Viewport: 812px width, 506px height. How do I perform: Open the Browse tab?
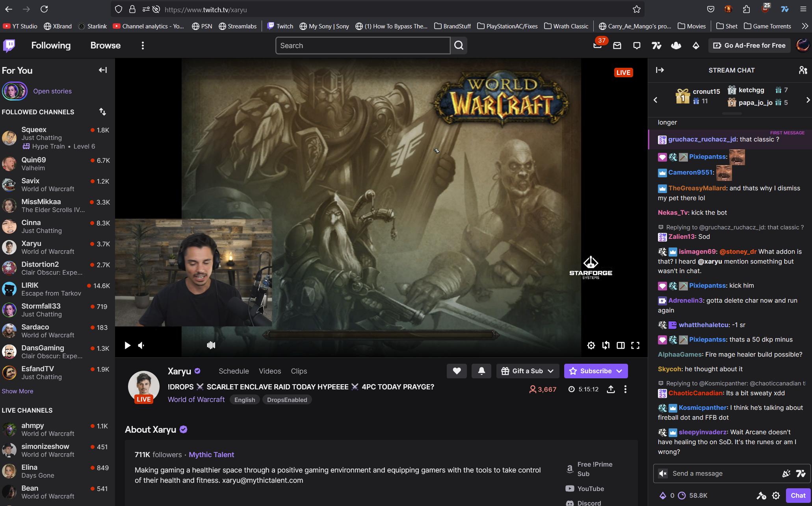pos(105,45)
